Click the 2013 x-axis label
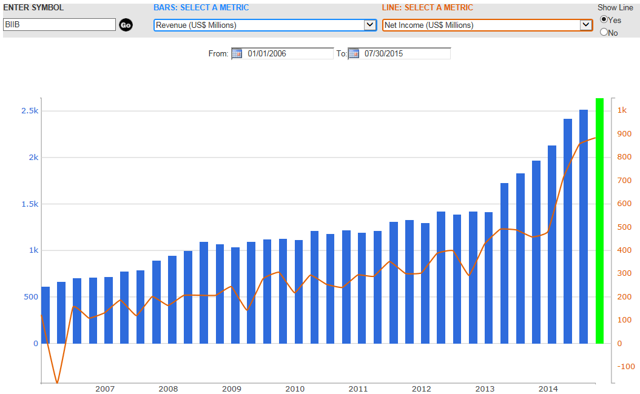Viewport: 640px width, 394px height. tap(484, 389)
